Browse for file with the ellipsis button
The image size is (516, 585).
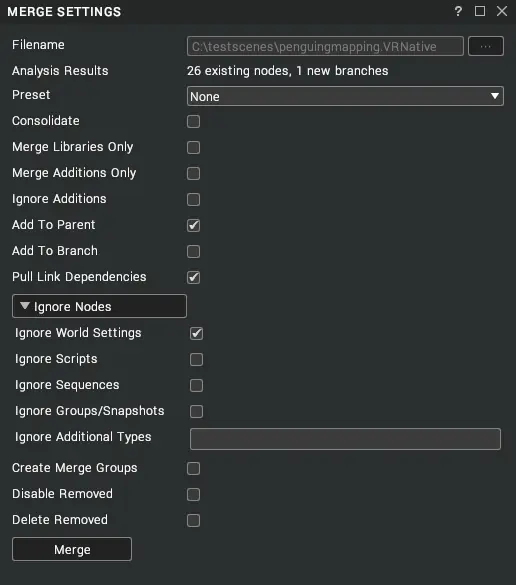point(486,46)
